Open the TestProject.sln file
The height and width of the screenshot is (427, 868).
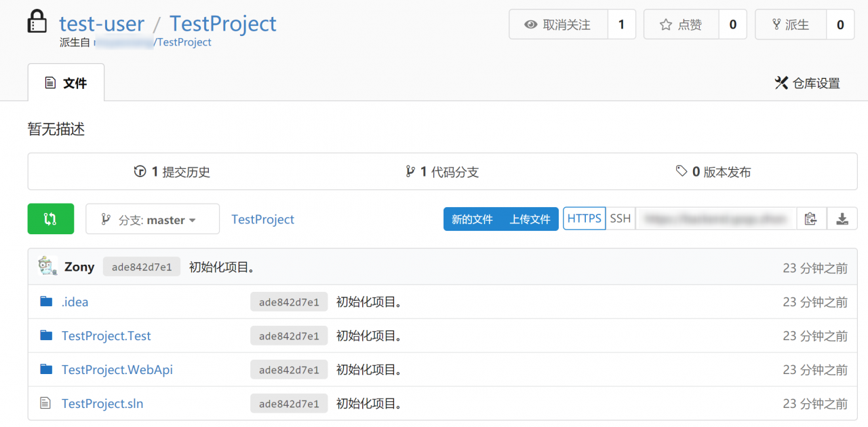click(x=102, y=404)
